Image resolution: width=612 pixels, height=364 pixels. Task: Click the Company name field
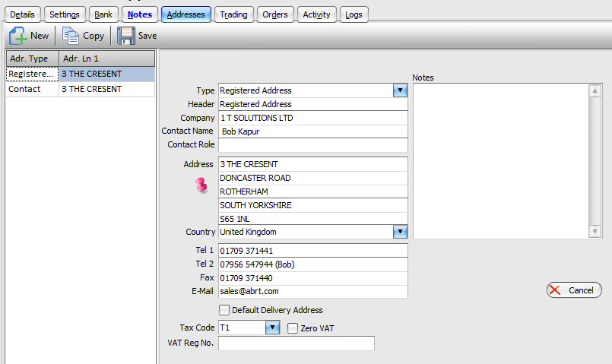313,118
